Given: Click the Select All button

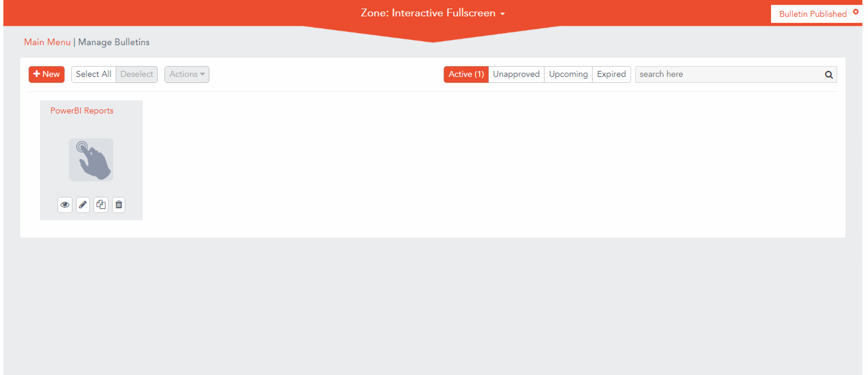Looking at the screenshot, I should click(93, 74).
